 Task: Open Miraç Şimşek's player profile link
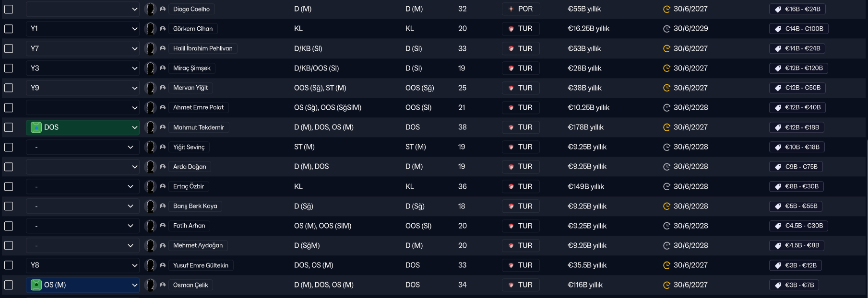(x=192, y=68)
